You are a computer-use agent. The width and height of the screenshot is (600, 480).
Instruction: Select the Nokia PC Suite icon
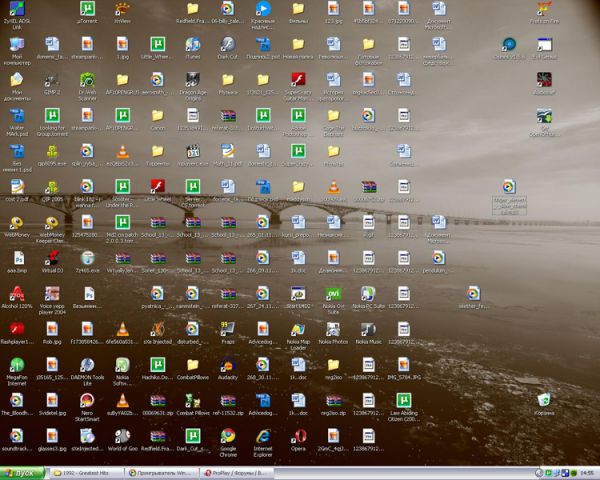point(369,293)
